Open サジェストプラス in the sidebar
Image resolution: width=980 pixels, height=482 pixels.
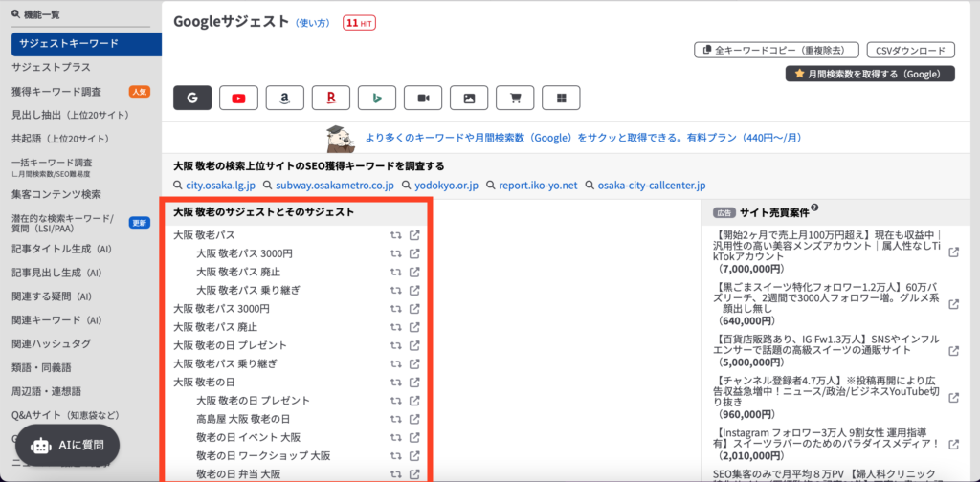52,68
